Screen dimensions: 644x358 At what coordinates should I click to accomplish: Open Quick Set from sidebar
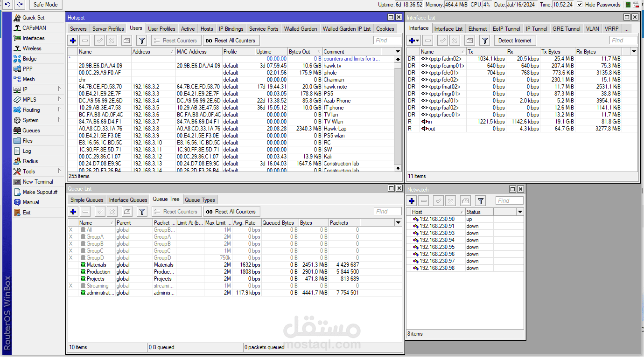click(x=34, y=18)
